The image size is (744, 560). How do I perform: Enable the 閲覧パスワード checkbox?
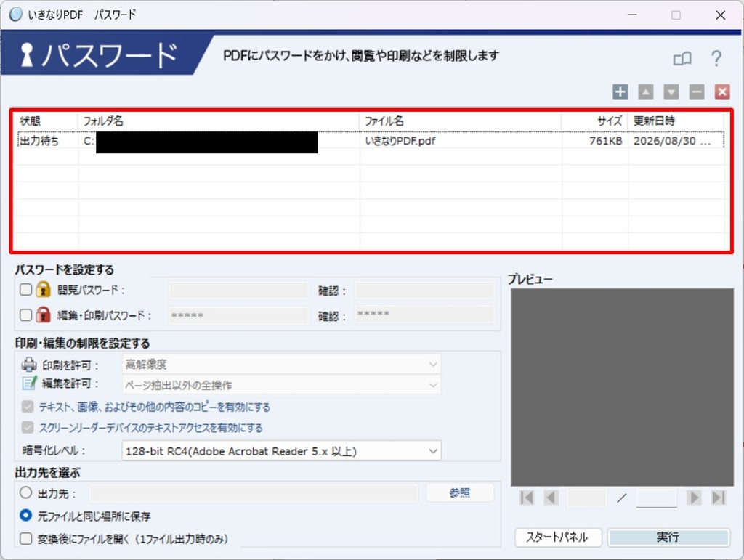tap(25, 289)
